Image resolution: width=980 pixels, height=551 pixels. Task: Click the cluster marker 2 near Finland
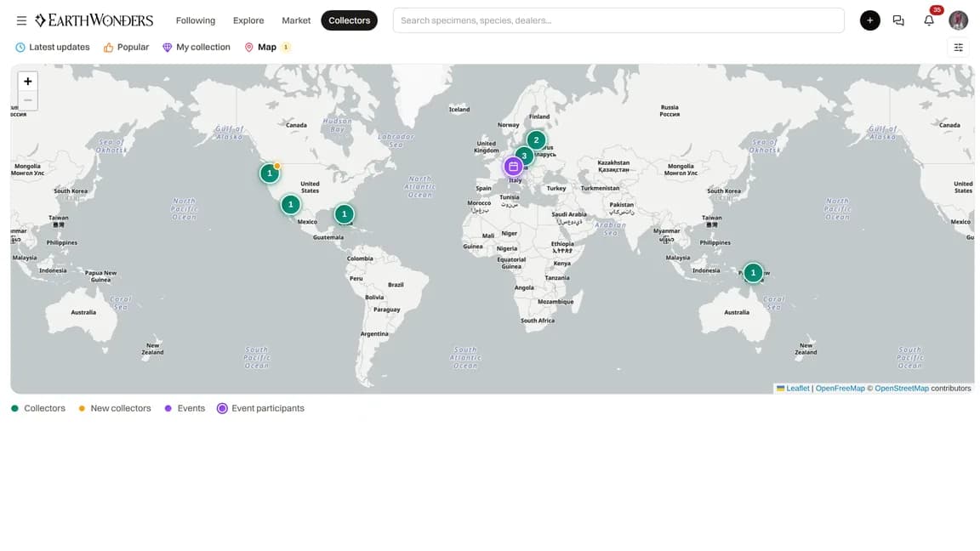[536, 140]
